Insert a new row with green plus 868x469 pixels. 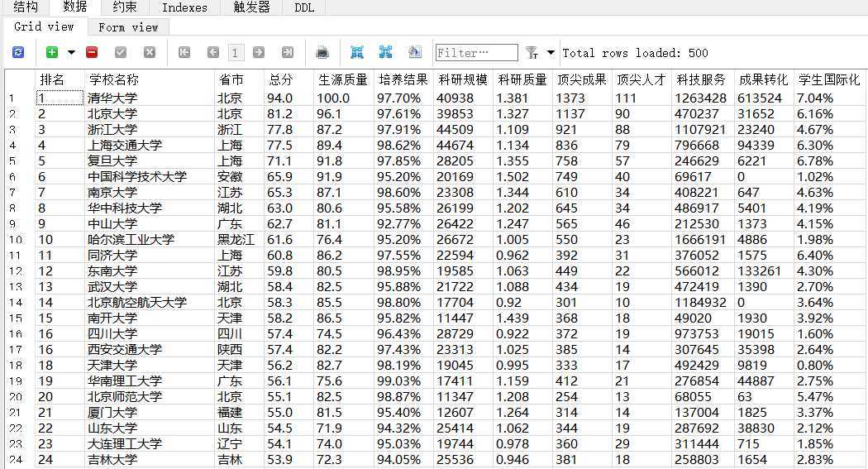point(52,53)
